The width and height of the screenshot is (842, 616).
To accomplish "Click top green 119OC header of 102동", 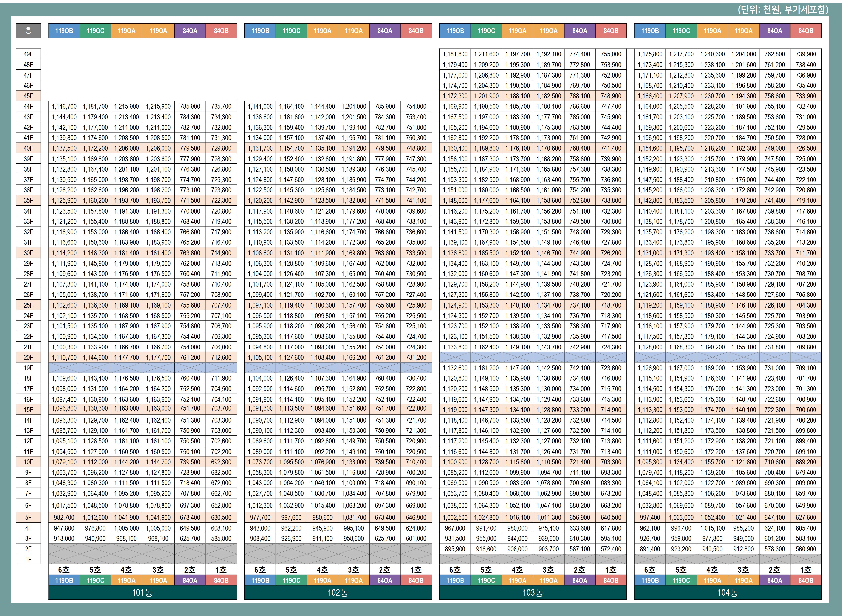I will pyautogui.click(x=291, y=31).
